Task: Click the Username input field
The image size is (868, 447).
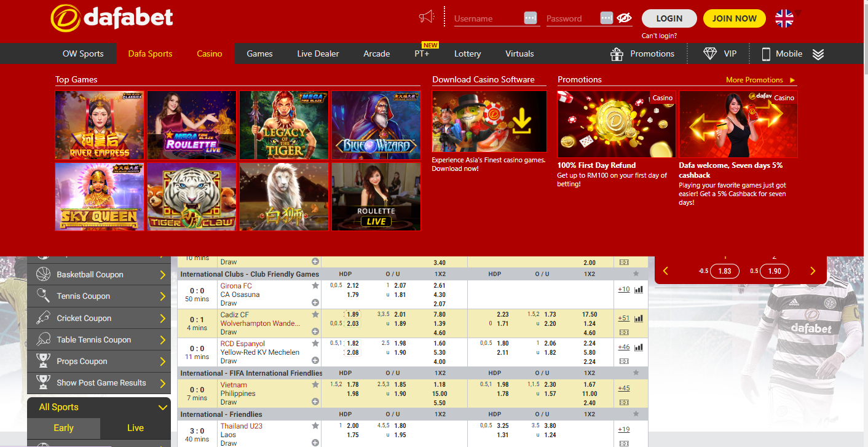Action: (487, 18)
